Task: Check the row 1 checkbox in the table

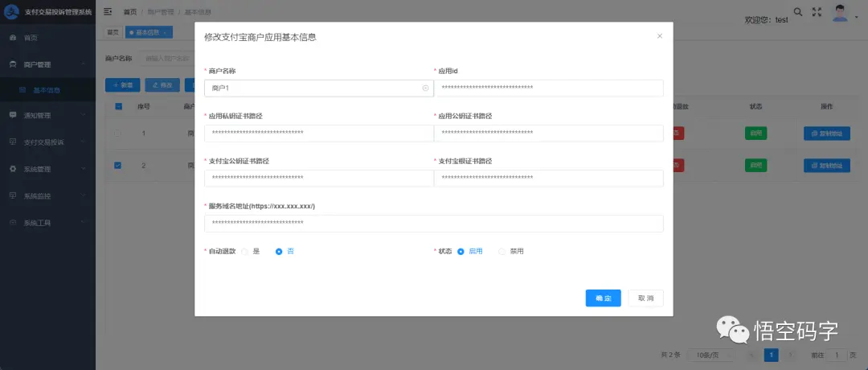Action: [x=118, y=134]
